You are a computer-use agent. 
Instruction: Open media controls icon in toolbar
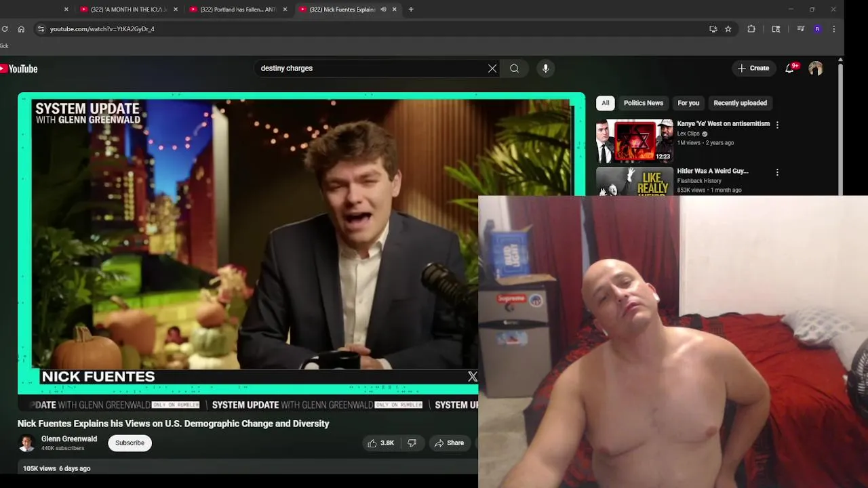click(x=801, y=29)
